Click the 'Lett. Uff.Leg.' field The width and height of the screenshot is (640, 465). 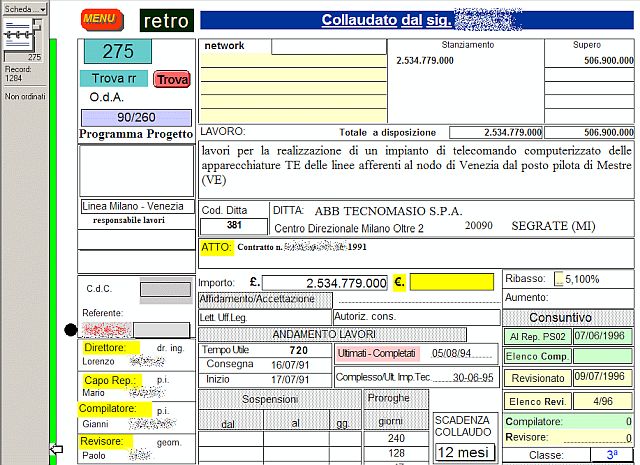coord(265,318)
